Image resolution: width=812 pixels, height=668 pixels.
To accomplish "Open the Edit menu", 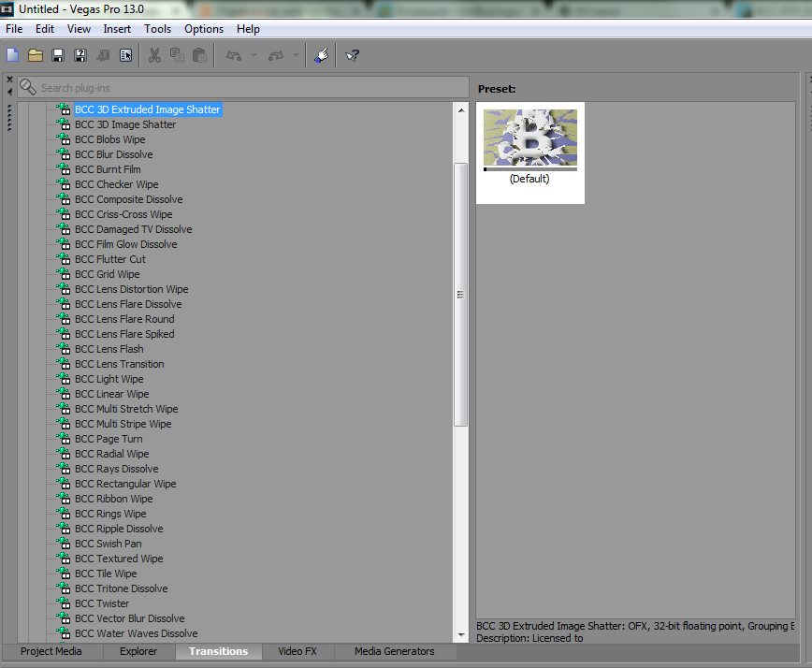I will click(45, 29).
